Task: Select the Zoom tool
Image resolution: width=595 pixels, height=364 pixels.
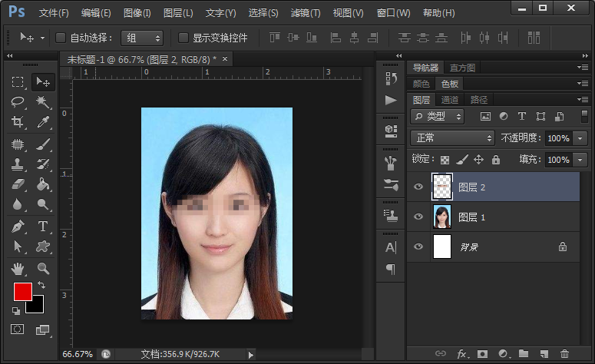Action: [x=43, y=269]
